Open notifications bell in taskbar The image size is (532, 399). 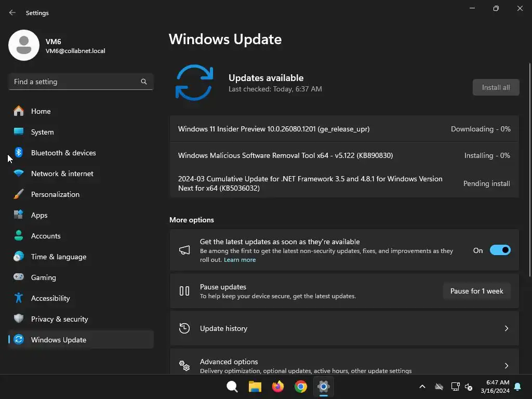point(518,387)
